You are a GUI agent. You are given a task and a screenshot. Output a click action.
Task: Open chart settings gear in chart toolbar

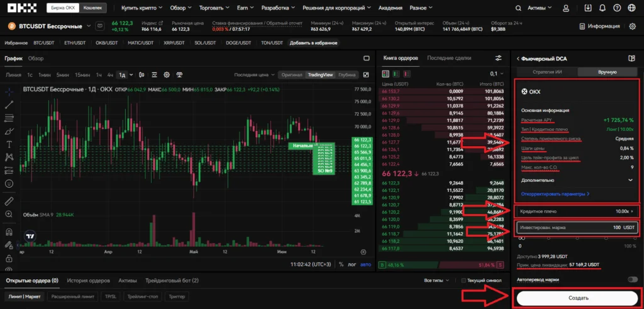[167, 75]
